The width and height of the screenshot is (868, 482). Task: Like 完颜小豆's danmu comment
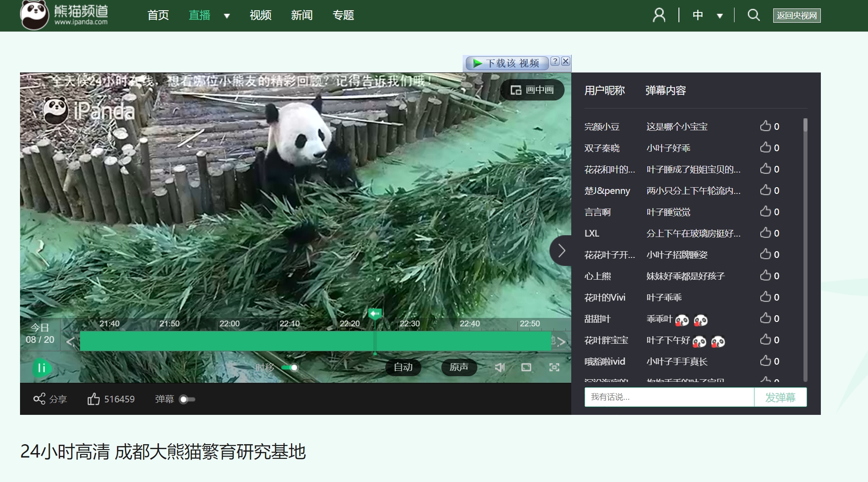tap(765, 126)
